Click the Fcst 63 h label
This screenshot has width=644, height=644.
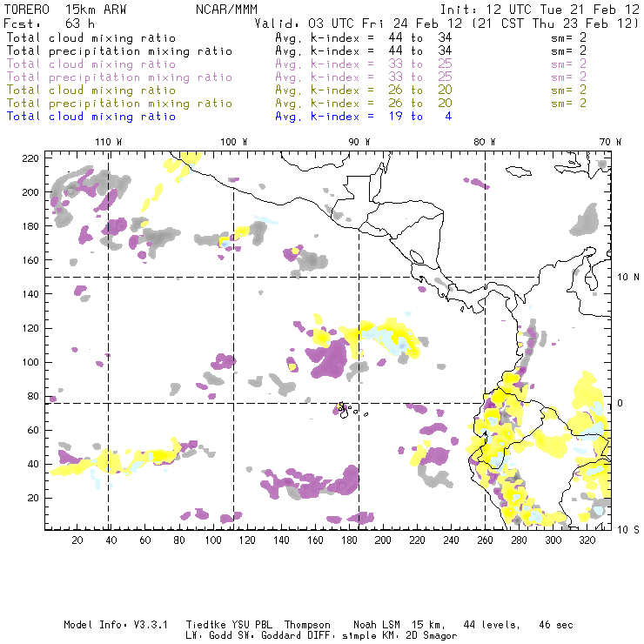50,23
